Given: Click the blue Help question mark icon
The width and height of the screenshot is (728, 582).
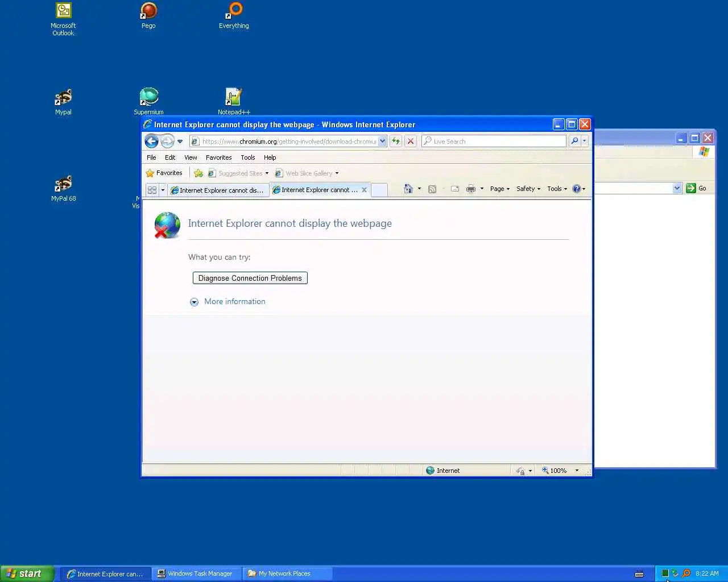Looking at the screenshot, I should coord(576,189).
